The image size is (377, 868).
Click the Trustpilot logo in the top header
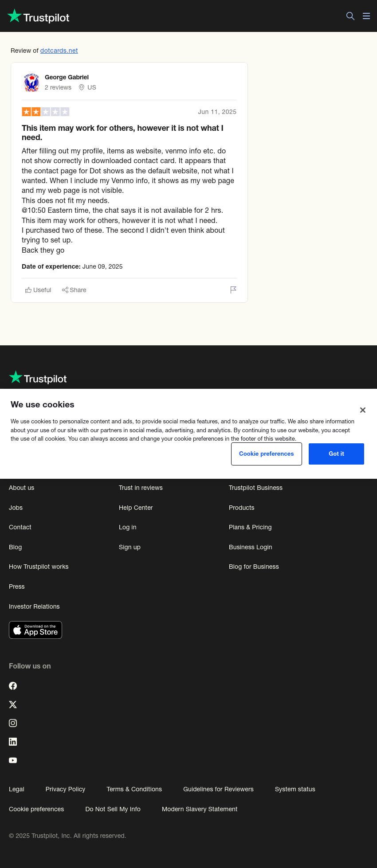39,16
